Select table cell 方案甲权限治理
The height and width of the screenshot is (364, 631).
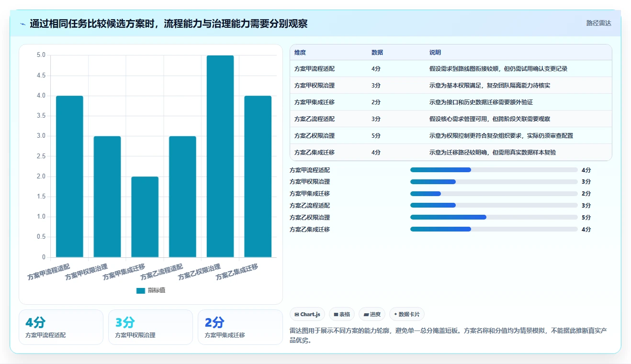[315, 86]
